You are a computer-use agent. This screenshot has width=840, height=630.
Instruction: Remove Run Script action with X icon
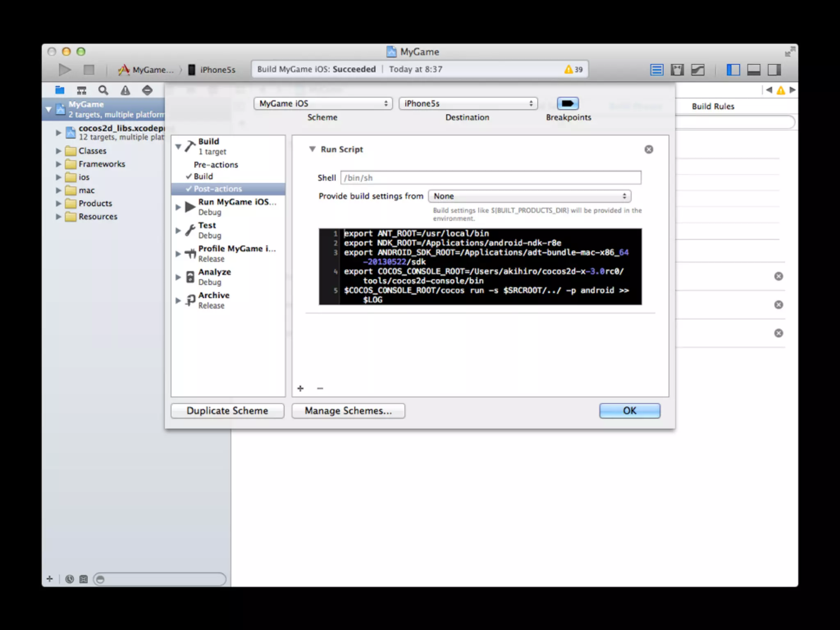pyautogui.click(x=648, y=149)
